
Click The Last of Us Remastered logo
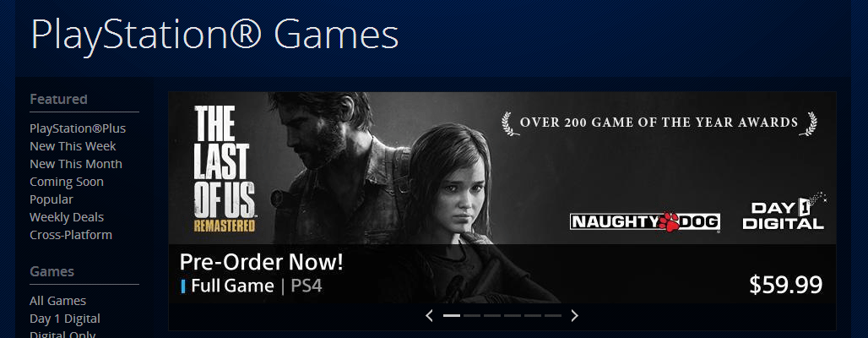click(x=225, y=169)
